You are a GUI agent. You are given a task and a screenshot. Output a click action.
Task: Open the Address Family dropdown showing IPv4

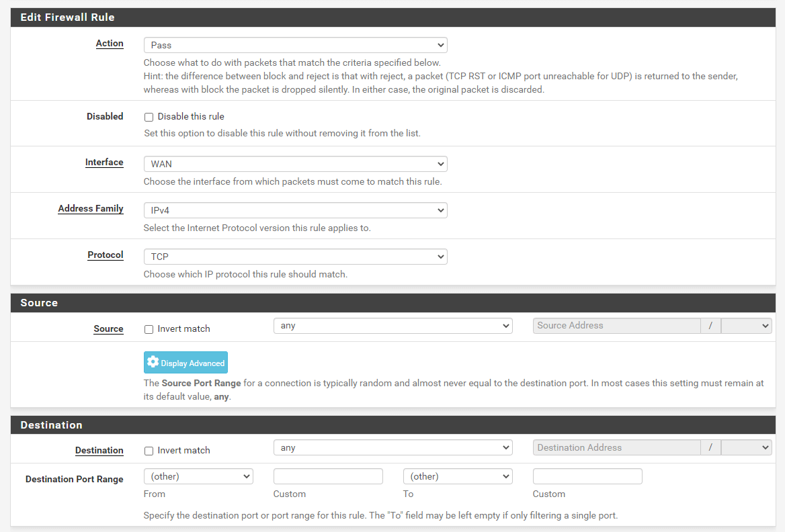pyautogui.click(x=295, y=210)
